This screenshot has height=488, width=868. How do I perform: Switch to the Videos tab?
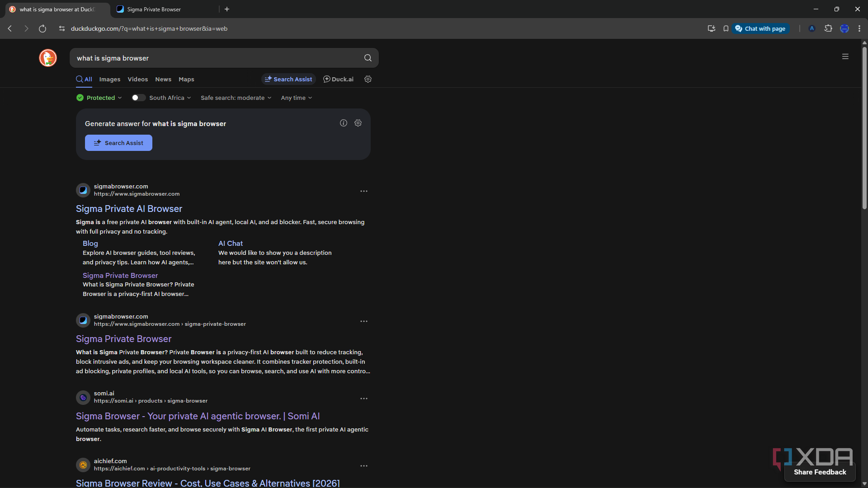tap(138, 79)
